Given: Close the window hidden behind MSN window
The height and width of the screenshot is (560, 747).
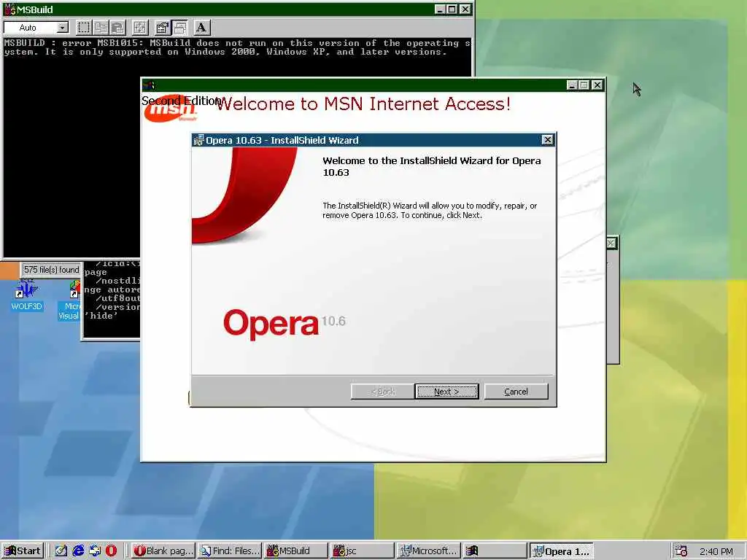Looking at the screenshot, I should (x=611, y=244).
